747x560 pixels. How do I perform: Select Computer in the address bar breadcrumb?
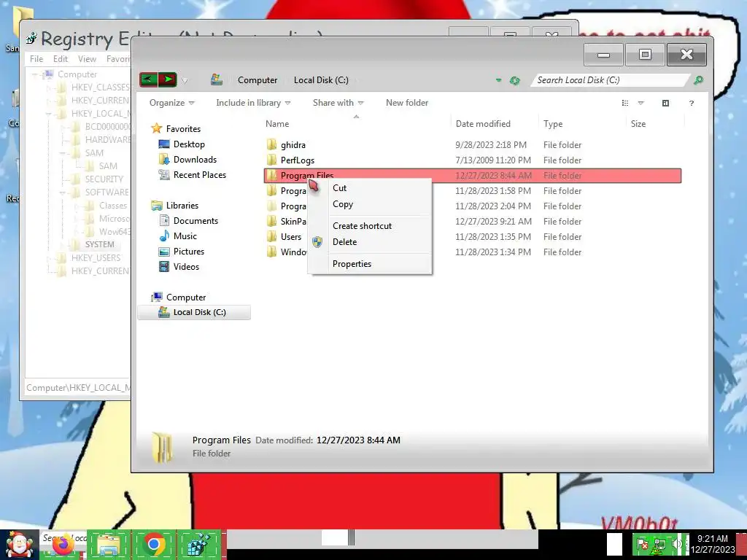[258, 80]
